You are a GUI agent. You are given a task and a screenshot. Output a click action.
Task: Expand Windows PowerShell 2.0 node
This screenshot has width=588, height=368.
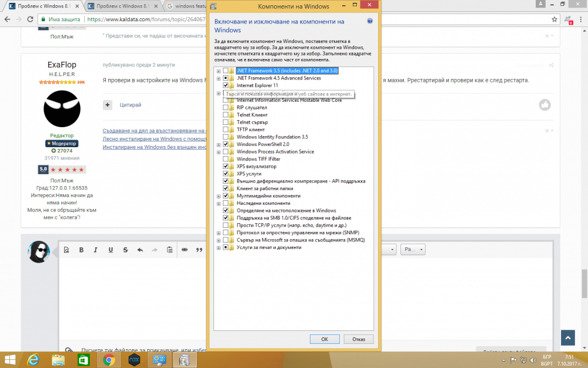(219, 145)
